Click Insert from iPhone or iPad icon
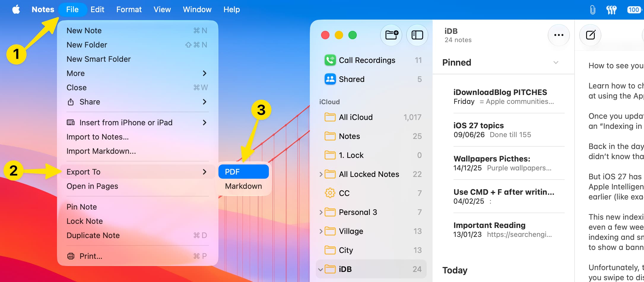 coord(71,123)
